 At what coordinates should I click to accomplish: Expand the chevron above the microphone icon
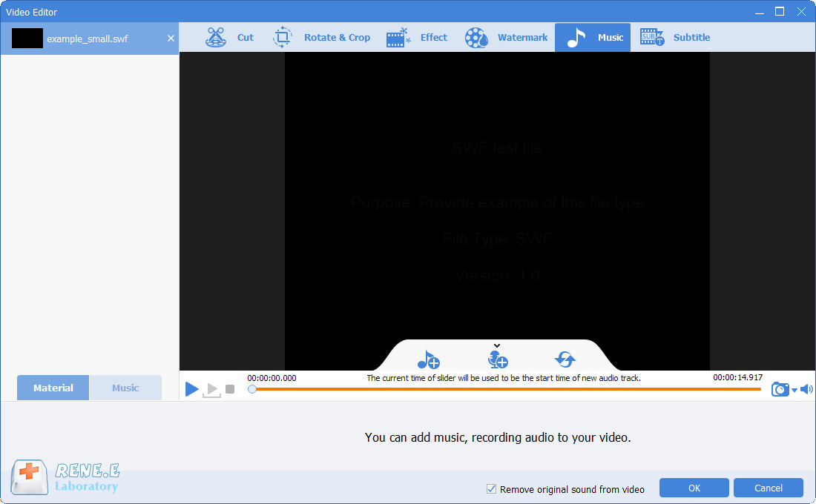497,345
